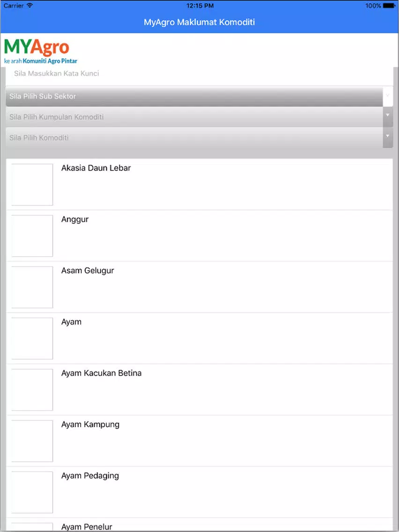
Task: Click the Ayam Pedaging thumbnail image
Action: [x=32, y=492]
